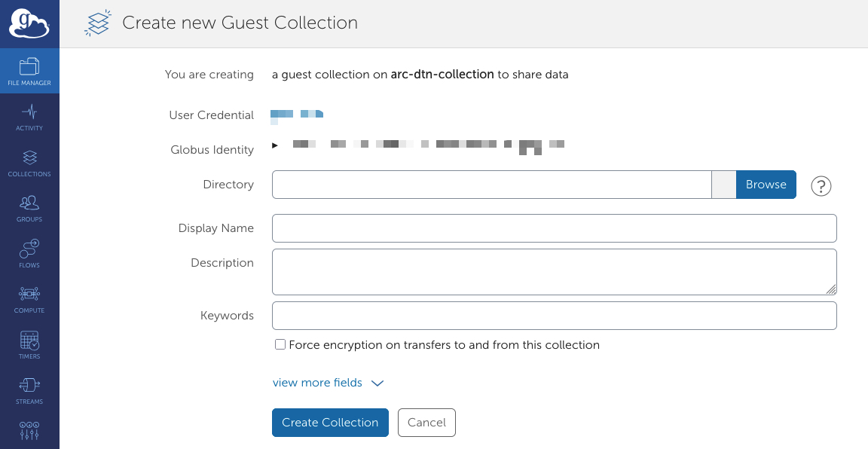
Task: Click the Create Collection button
Action: (x=330, y=423)
